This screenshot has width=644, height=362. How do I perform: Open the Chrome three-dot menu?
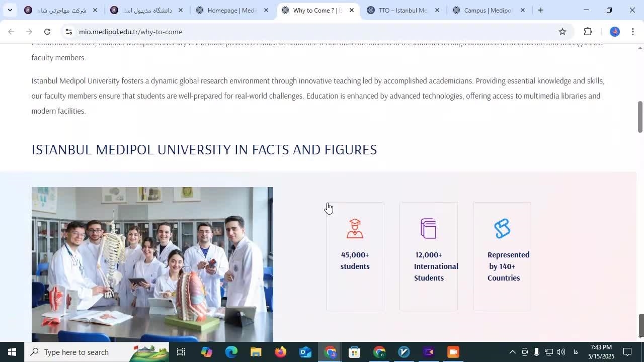click(633, 32)
